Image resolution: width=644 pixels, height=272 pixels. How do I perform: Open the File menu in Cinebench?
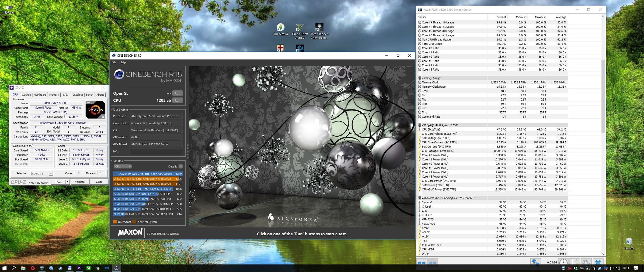click(x=114, y=62)
